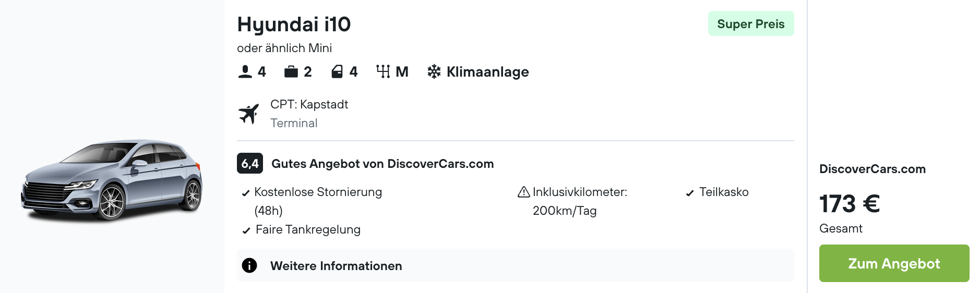Viewport: 980px width, 293px height.
Task: Expand Weitere Informationen section
Action: point(336,266)
